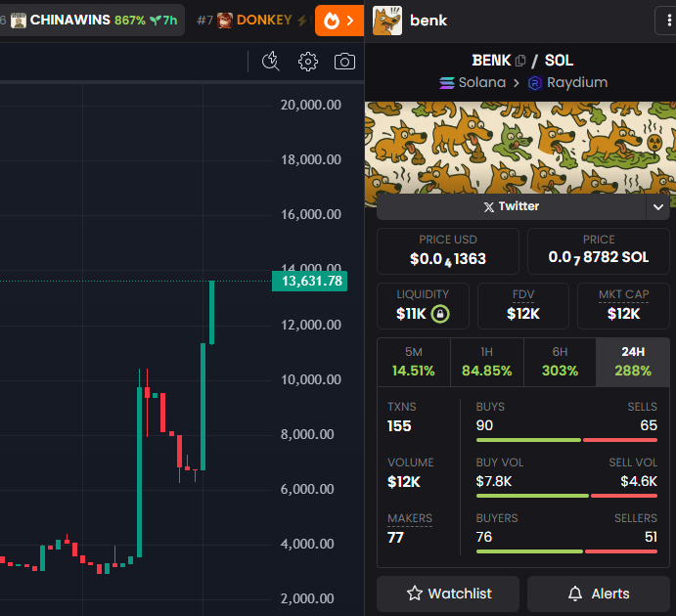
Task: Click the LIQUIDITY $11K value
Action: [x=411, y=314]
